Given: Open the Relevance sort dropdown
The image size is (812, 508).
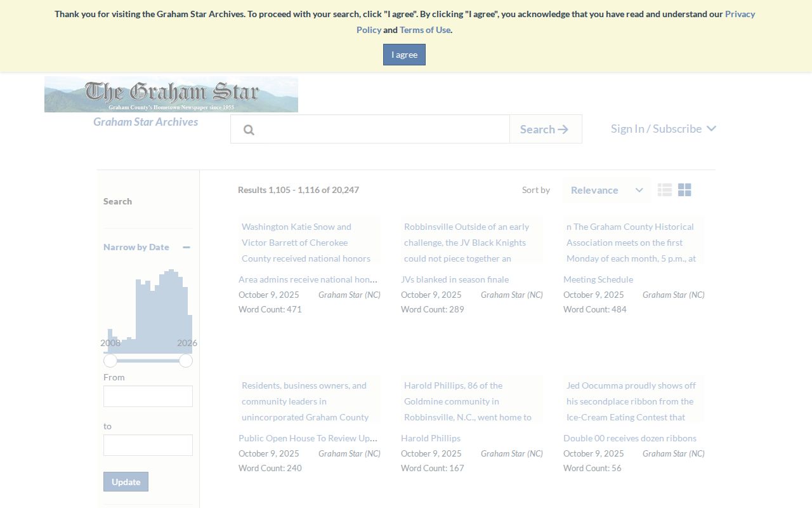Looking at the screenshot, I should point(606,190).
